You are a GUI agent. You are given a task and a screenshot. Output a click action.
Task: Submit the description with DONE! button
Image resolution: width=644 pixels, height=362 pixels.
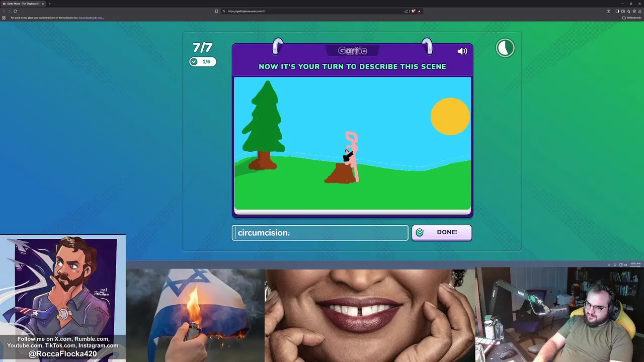coord(442,232)
